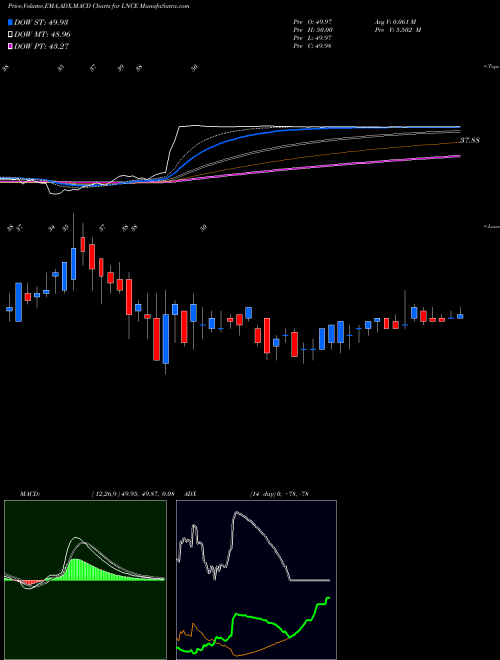
Task: Open the ADX indicator chart panel
Action: [x=256, y=580]
